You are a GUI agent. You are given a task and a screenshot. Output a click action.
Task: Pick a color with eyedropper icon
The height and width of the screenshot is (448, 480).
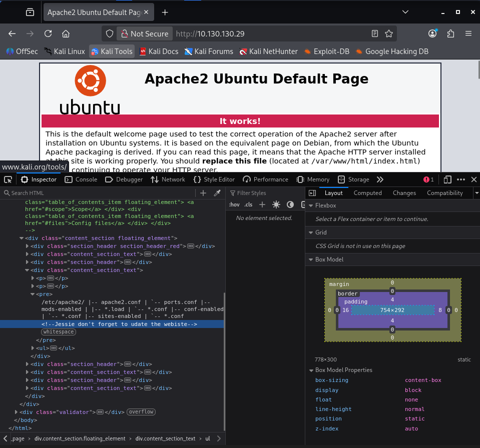(217, 193)
